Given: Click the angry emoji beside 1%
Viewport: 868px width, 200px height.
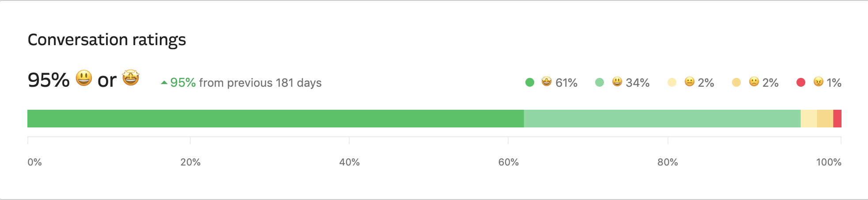Looking at the screenshot, I should point(819,81).
